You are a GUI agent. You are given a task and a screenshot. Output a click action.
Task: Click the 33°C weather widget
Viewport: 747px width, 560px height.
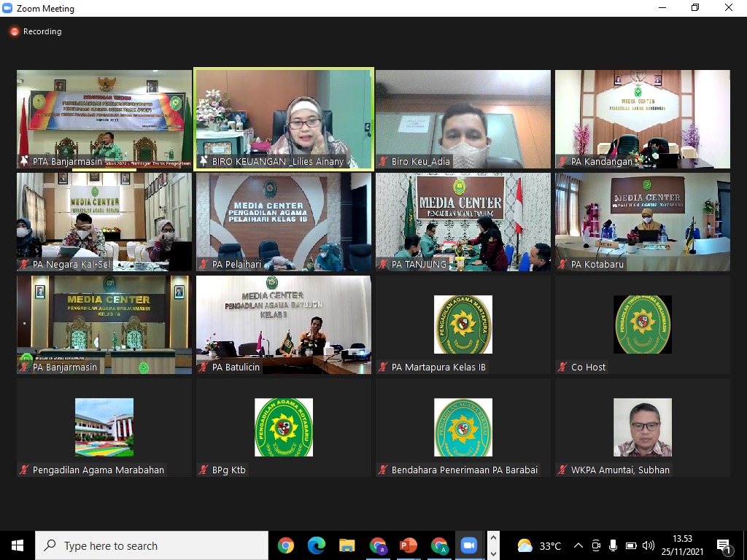click(x=540, y=545)
